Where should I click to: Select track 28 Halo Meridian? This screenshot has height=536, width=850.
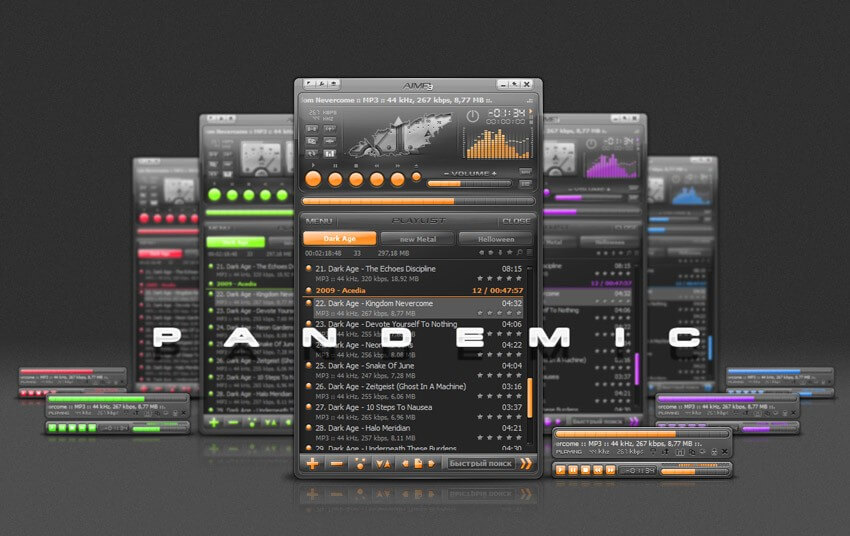tap(414, 432)
